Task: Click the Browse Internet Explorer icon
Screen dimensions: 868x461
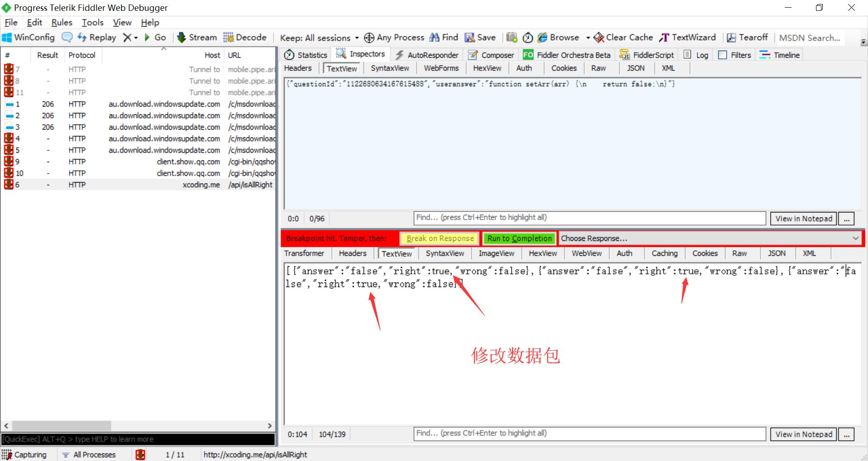Action: click(542, 38)
